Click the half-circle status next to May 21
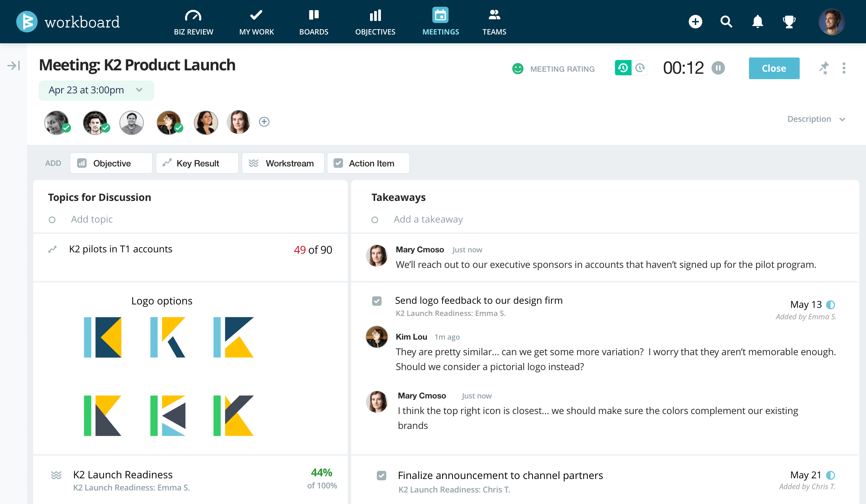This screenshot has height=504, width=866. pyautogui.click(x=830, y=475)
